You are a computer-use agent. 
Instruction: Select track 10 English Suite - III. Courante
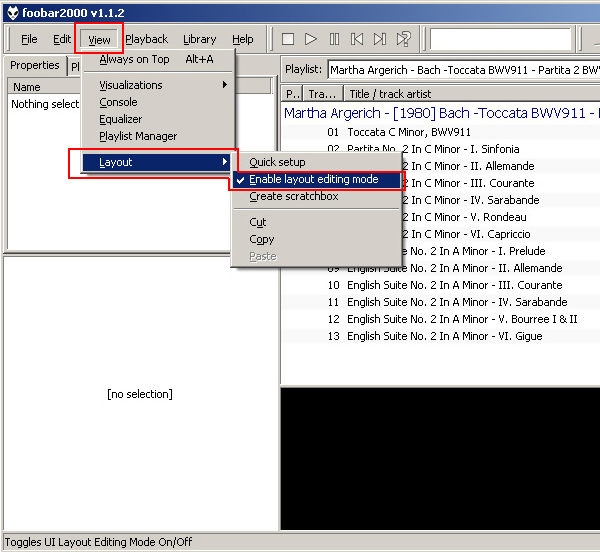(x=441, y=285)
